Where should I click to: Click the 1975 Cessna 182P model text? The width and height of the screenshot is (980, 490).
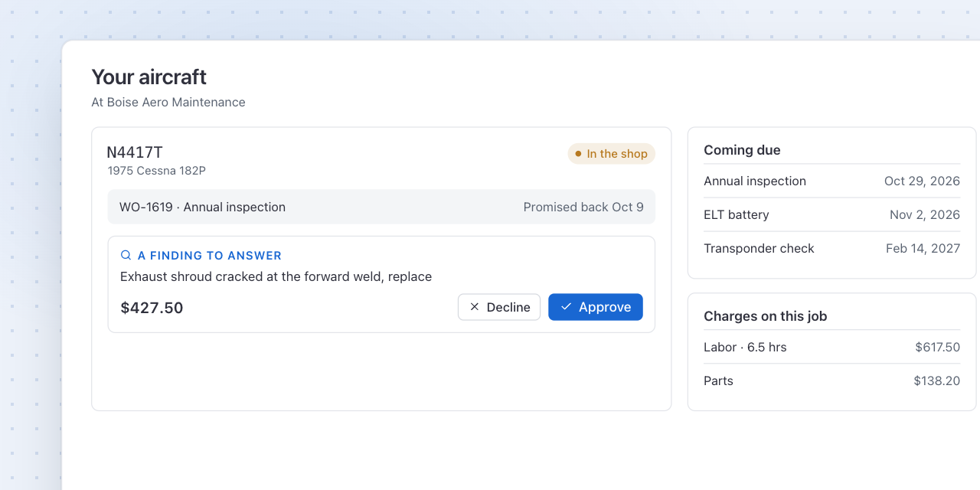[x=157, y=171]
